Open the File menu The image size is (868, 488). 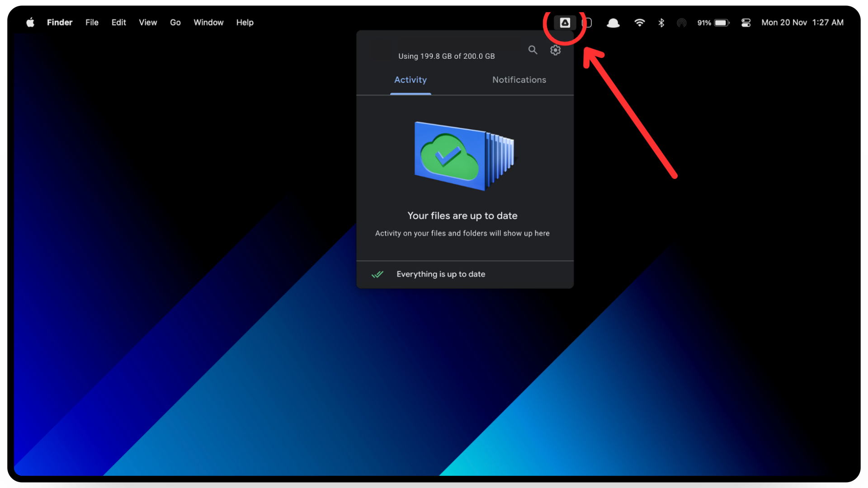(x=92, y=23)
